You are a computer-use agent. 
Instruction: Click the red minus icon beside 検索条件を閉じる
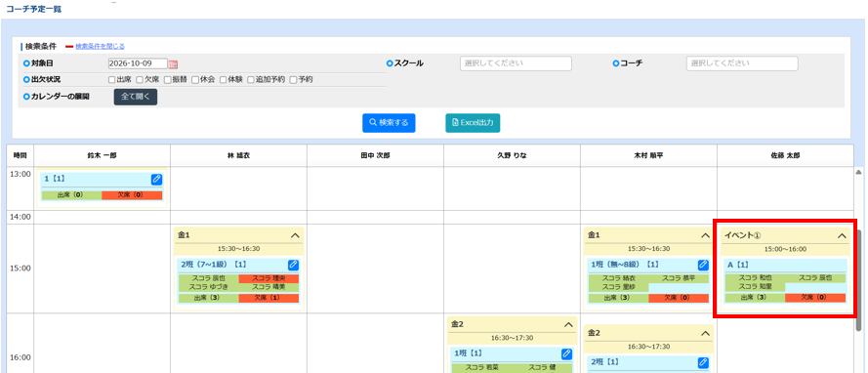click(x=69, y=47)
